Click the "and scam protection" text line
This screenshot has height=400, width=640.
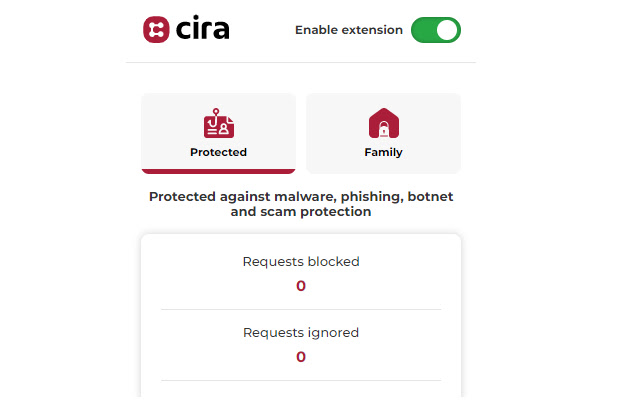coord(301,212)
